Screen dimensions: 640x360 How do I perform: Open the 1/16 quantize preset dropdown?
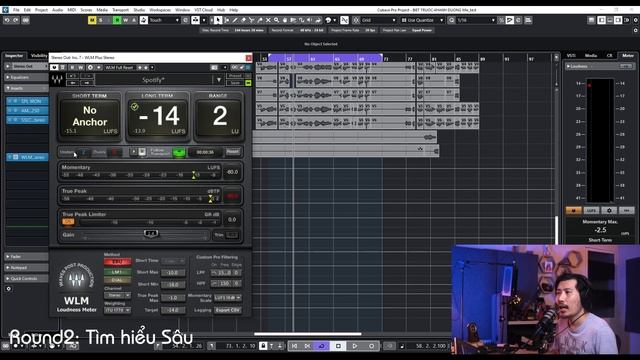coord(476,20)
